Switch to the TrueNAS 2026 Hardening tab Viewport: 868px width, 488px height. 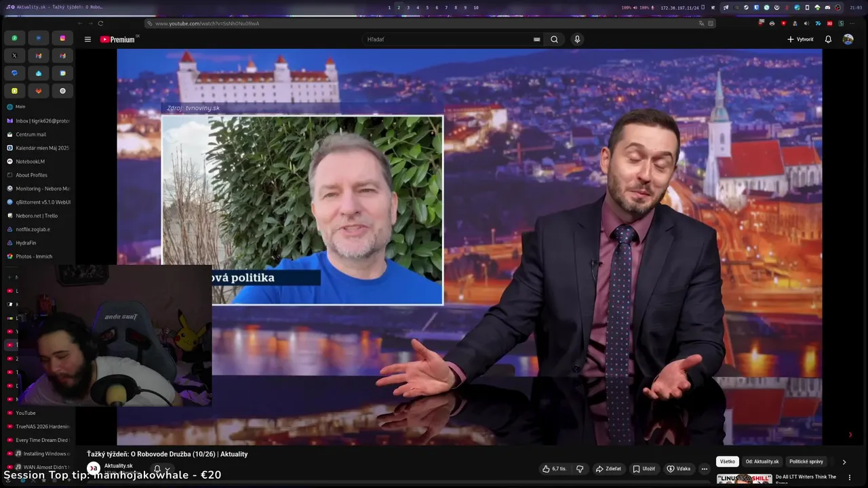click(x=37, y=426)
